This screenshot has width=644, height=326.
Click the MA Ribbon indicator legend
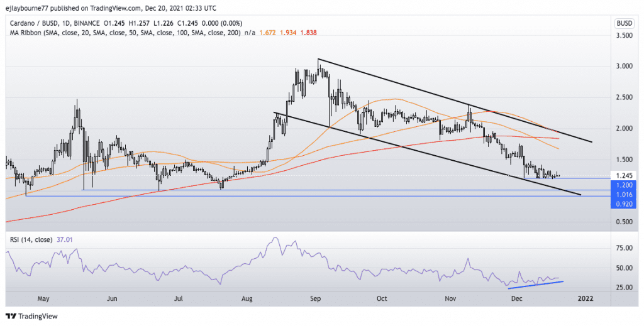tap(125, 33)
